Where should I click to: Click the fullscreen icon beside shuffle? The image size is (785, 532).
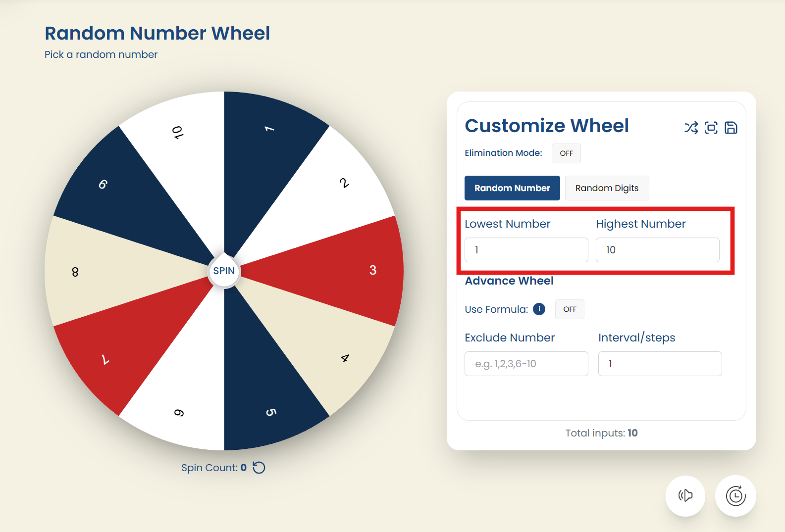click(x=711, y=128)
